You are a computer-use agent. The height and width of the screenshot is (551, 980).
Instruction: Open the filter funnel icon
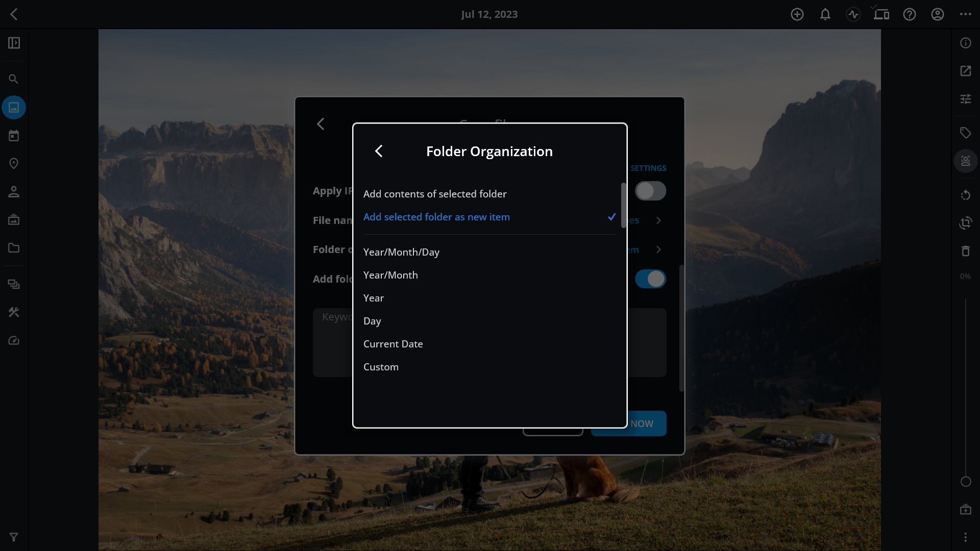[14, 537]
